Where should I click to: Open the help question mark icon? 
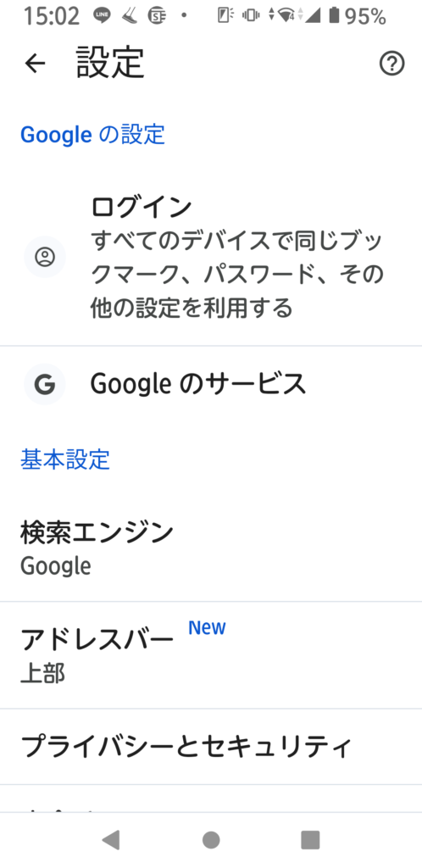pyautogui.click(x=391, y=64)
